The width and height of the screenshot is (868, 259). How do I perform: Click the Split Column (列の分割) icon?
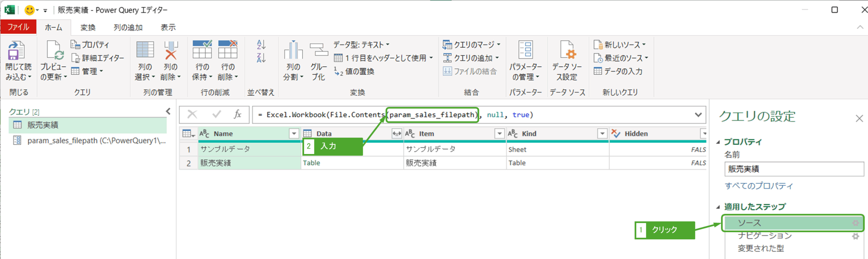pos(293,51)
